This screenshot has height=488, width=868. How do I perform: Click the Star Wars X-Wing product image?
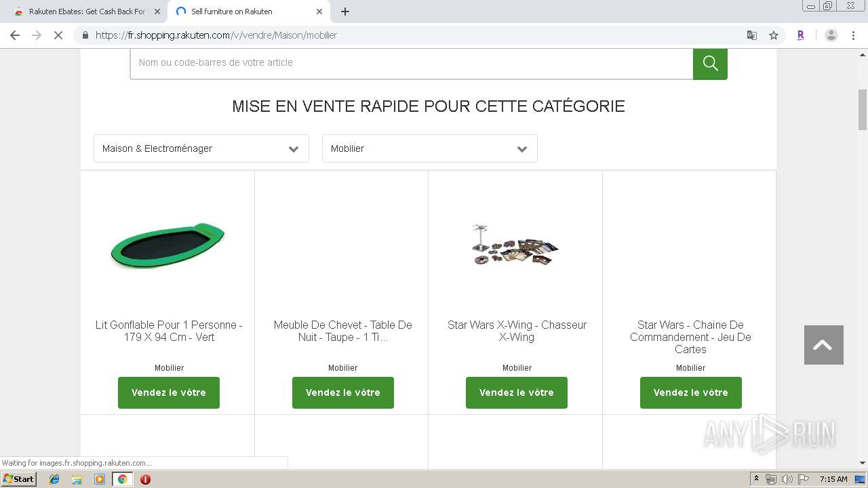click(x=515, y=244)
